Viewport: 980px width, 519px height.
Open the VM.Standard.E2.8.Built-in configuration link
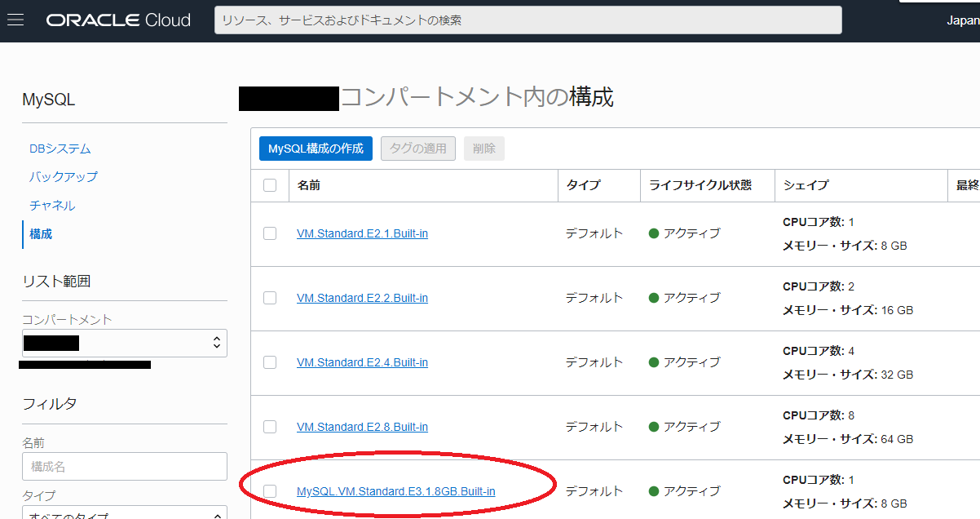(362, 427)
